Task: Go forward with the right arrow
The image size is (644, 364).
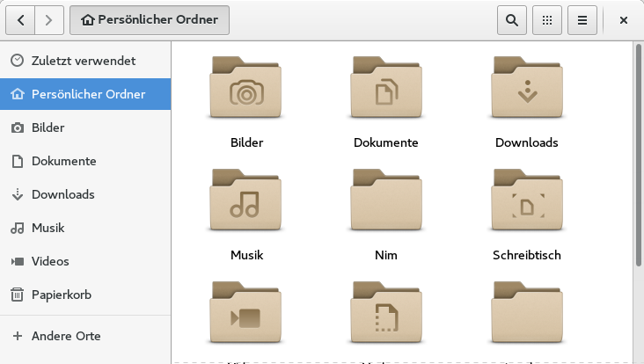Action: (49, 20)
